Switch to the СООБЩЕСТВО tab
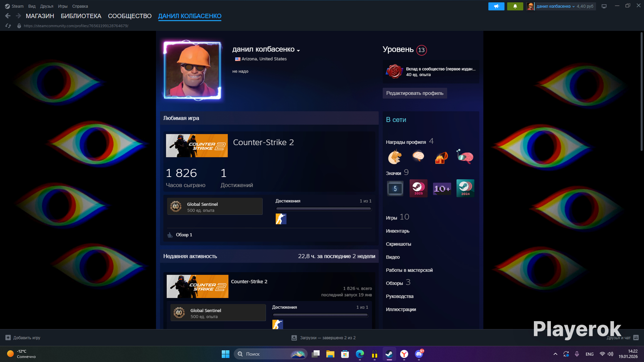This screenshot has width=644, height=362. click(130, 16)
